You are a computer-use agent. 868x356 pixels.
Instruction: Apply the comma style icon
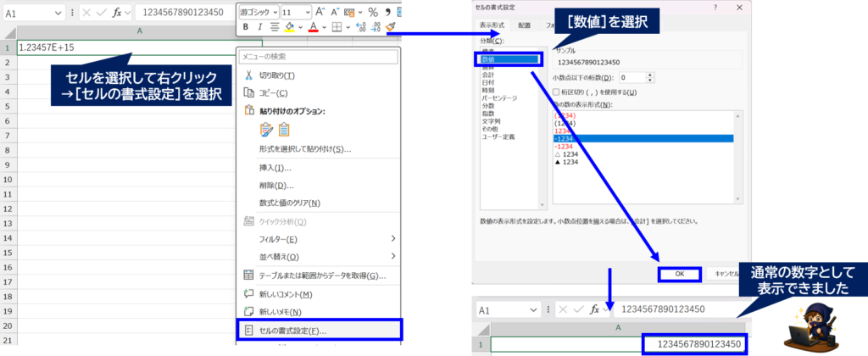tap(388, 12)
